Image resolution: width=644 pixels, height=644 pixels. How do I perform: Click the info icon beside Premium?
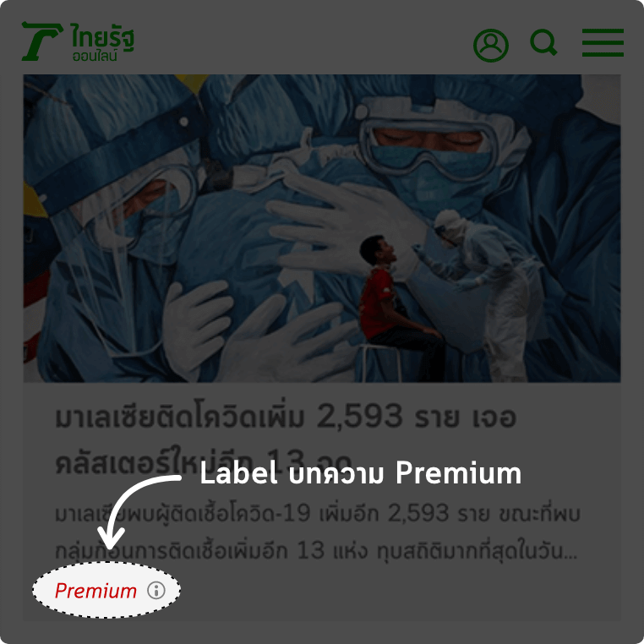[156, 590]
